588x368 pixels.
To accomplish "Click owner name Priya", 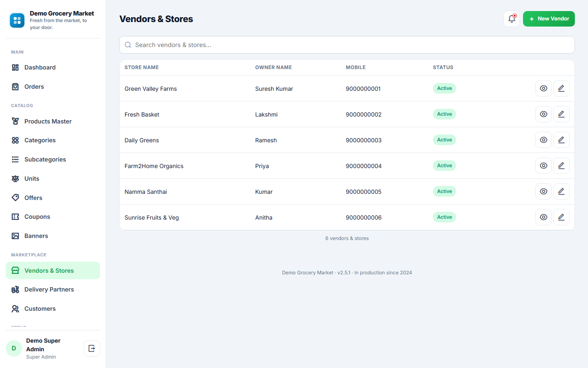I will click(262, 166).
